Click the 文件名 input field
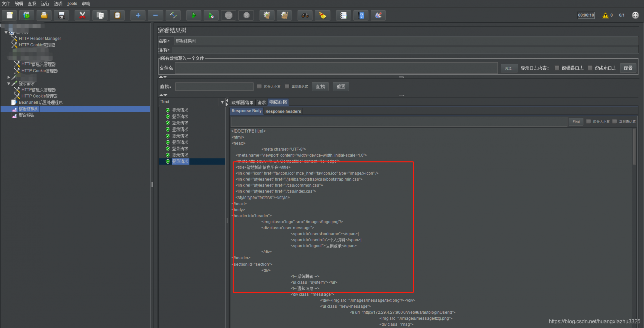 pos(337,68)
